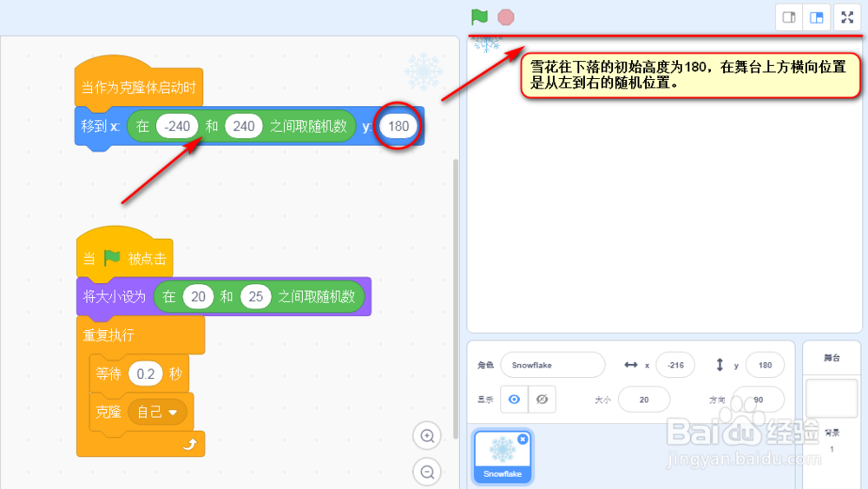Click the 等待 wait block label
868x489 pixels.
point(108,373)
